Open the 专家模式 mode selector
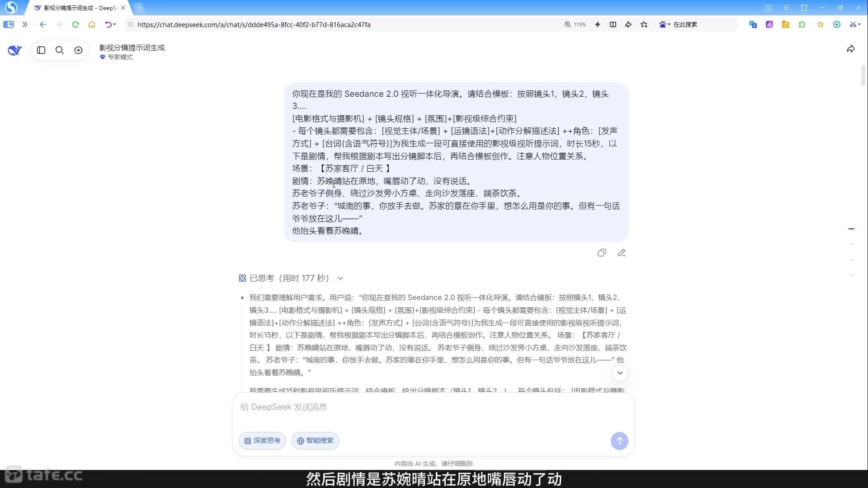868x488 pixels. pyautogui.click(x=116, y=57)
